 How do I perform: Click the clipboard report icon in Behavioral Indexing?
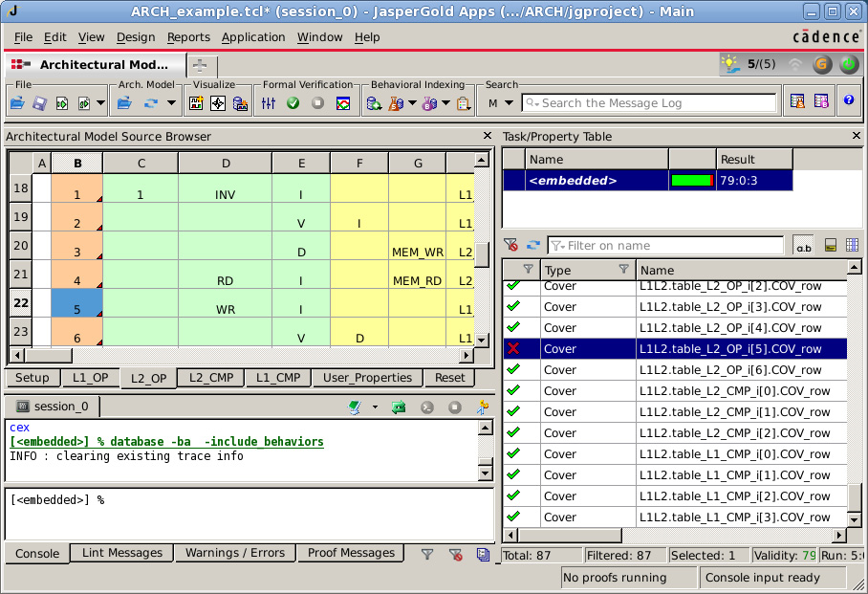pyautogui.click(x=464, y=103)
